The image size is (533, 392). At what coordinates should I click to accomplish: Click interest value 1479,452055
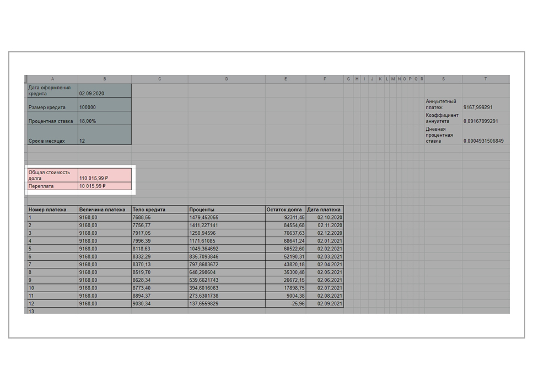tap(227, 217)
